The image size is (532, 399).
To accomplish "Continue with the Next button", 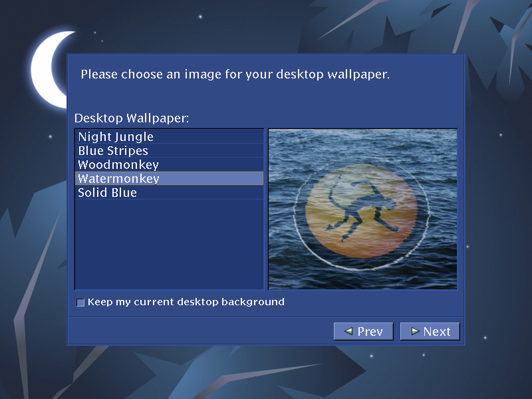I will (x=430, y=331).
